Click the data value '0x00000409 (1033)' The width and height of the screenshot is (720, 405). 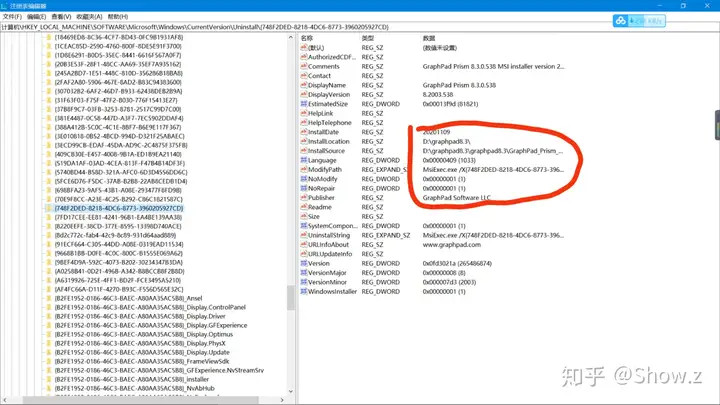(449, 160)
